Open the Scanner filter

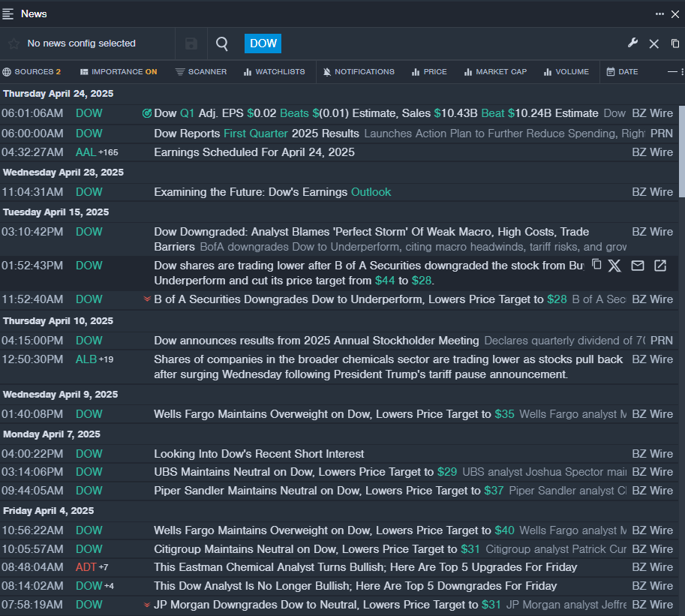(201, 71)
